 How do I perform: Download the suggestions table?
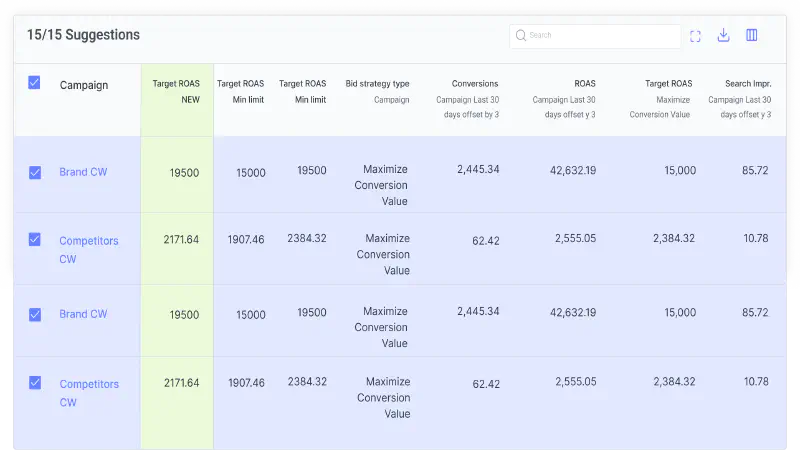(723, 35)
